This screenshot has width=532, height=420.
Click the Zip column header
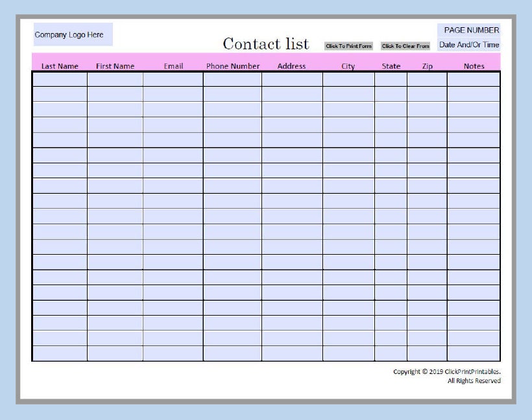tap(427, 66)
